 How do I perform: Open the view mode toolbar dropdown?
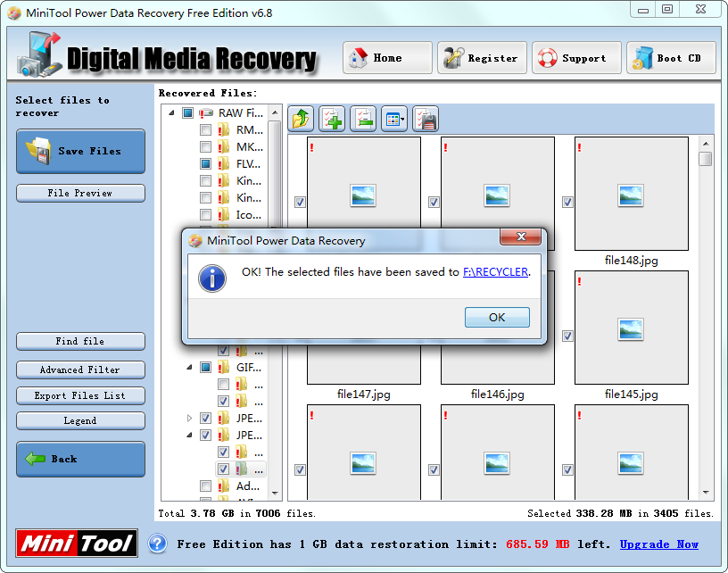coord(394,119)
